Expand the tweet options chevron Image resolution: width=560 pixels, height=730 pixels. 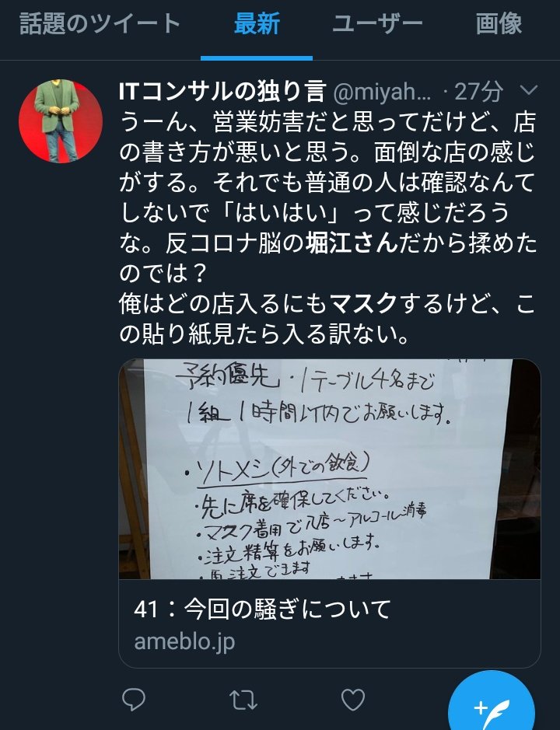[x=528, y=90]
